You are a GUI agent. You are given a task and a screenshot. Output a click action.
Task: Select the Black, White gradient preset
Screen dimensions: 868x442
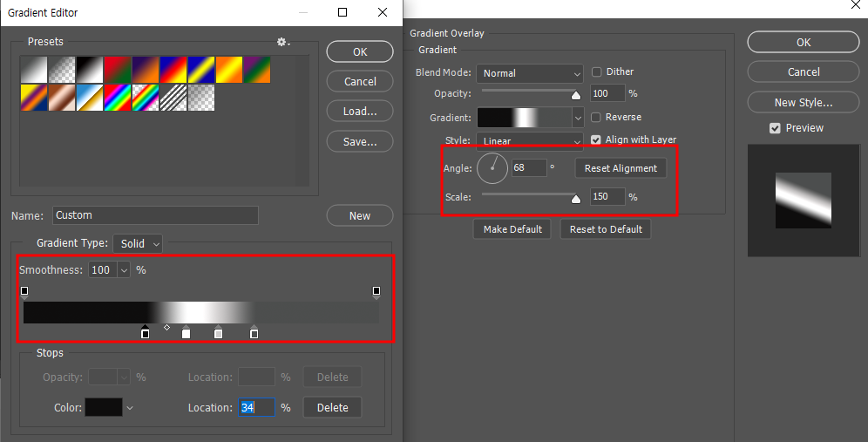coord(90,70)
